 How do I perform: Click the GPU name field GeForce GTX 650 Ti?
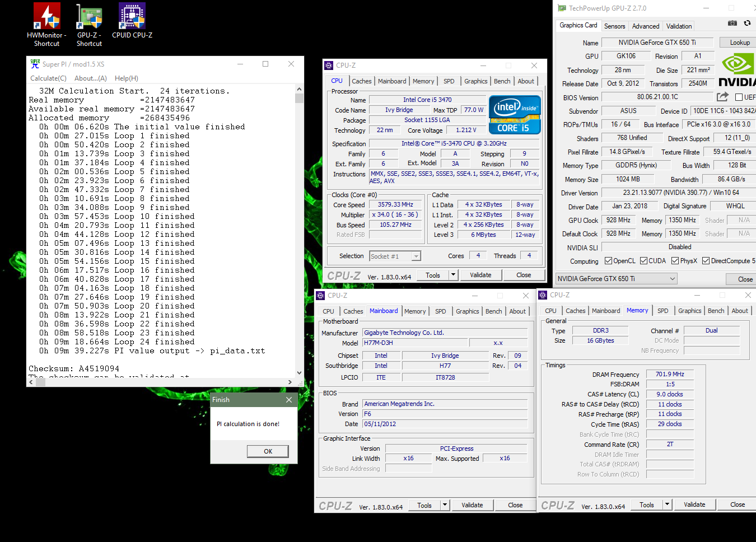[657, 43]
